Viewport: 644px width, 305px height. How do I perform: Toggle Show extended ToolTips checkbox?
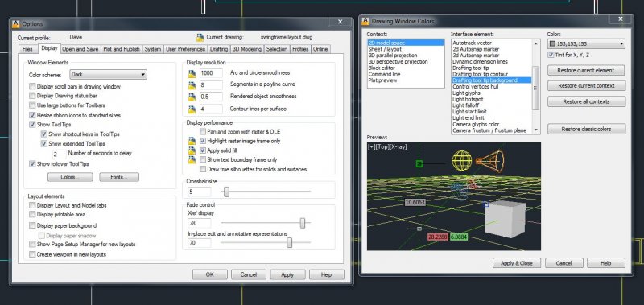[x=44, y=144]
